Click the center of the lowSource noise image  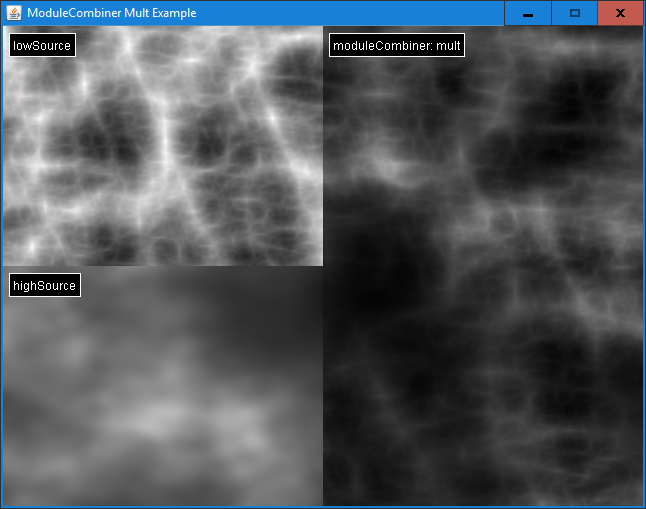(163, 146)
